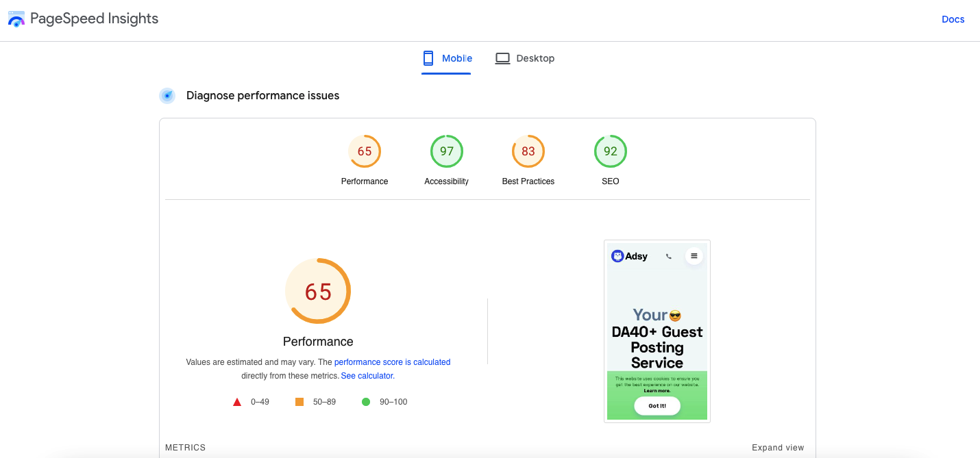Image resolution: width=980 pixels, height=458 pixels.
Task: Click the 90–100 range text
Action: tap(393, 402)
